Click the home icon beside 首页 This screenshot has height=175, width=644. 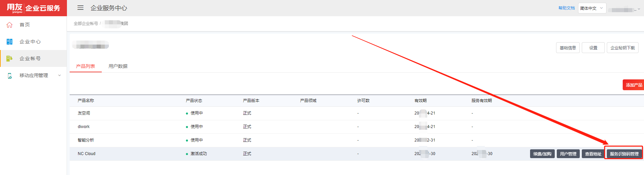point(9,25)
